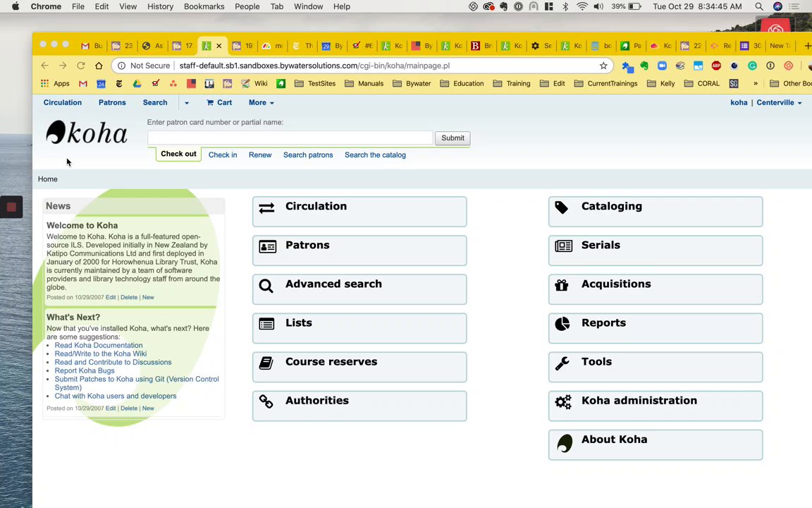Open the Training bookmark folder
The image size is (812, 508).
coord(512,83)
